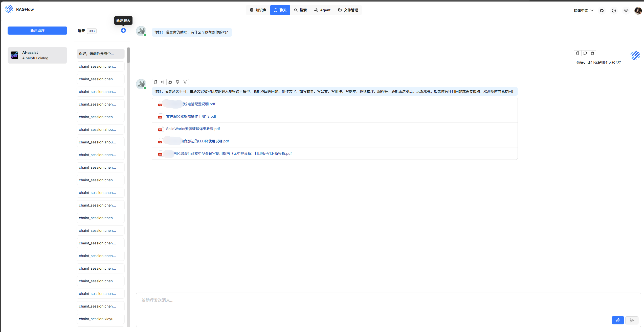Click the chat list scrollbar
This screenshot has width=644, height=332.
click(128, 55)
